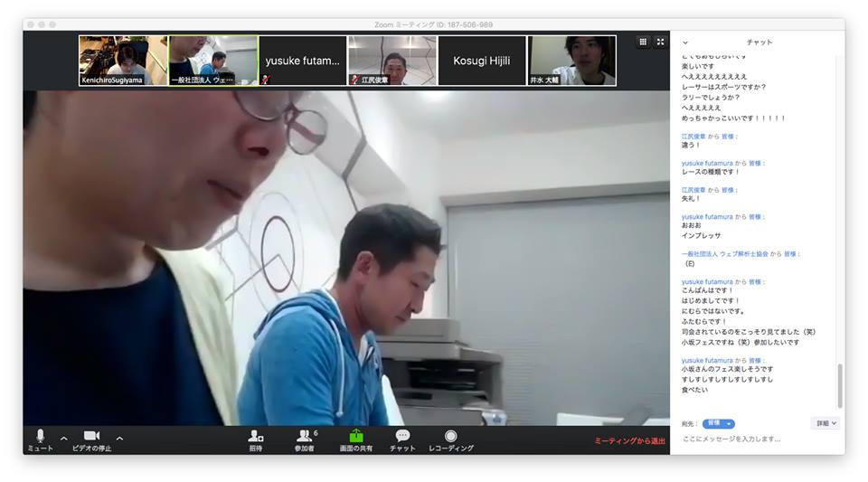
Task: Select the highlighted 一般社団法人 thumbnail
Action: coord(213,61)
